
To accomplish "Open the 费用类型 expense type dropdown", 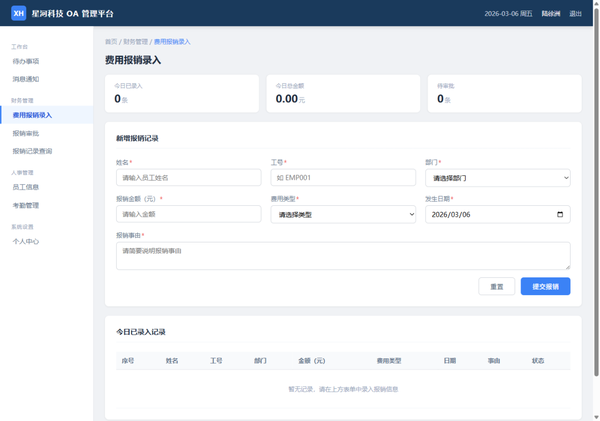I will (343, 214).
